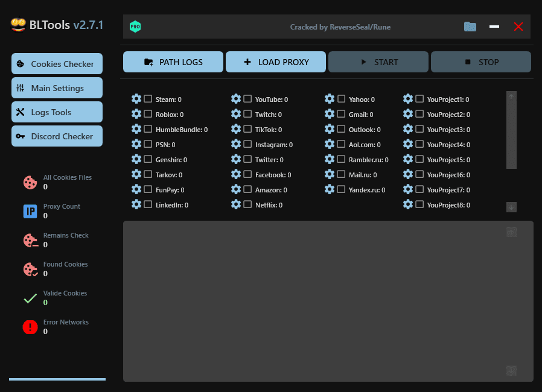Click the Proxy Count IP icon
Image resolution: width=542 pixels, height=392 pixels.
[x=30, y=212]
